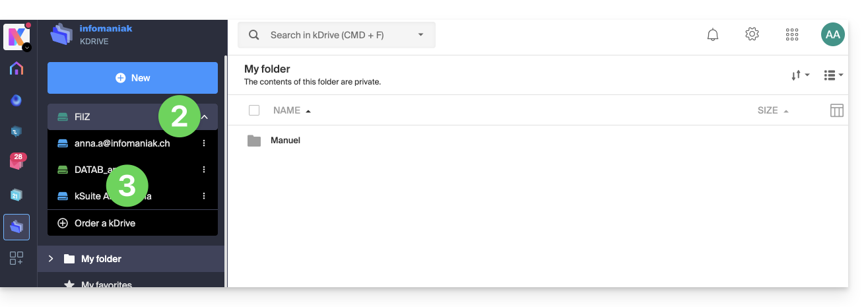Screen dimensions: 868x307
Task: Click the AA user avatar
Action: [832, 35]
